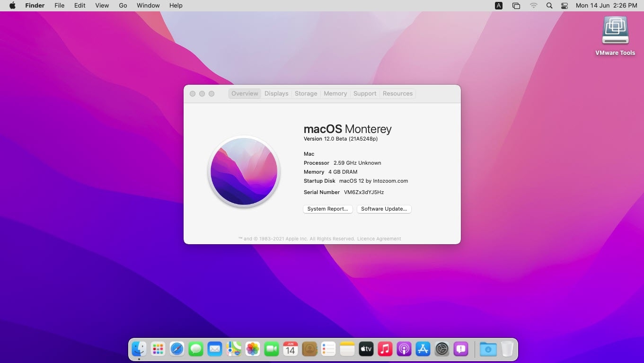This screenshot has width=644, height=363.
Task: Open the input source menu (A icon)
Action: (x=499, y=6)
